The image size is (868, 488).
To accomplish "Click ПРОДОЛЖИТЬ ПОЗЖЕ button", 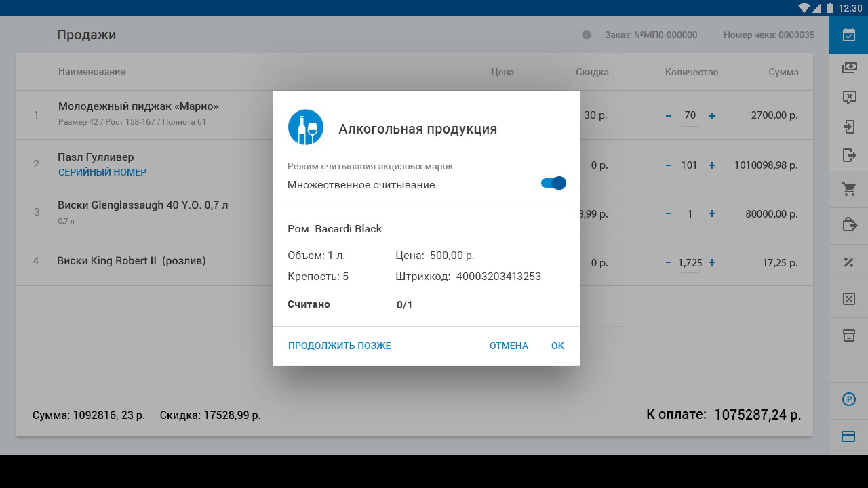I will [340, 346].
